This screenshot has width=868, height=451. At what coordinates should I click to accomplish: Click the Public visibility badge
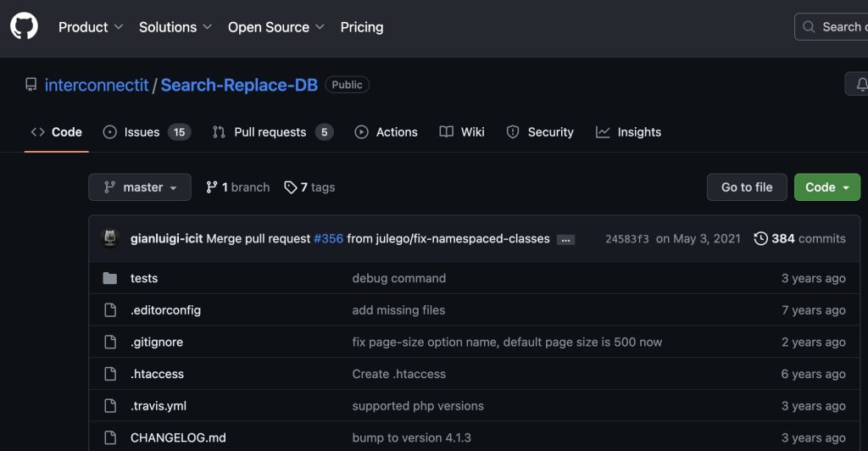pyautogui.click(x=347, y=85)
